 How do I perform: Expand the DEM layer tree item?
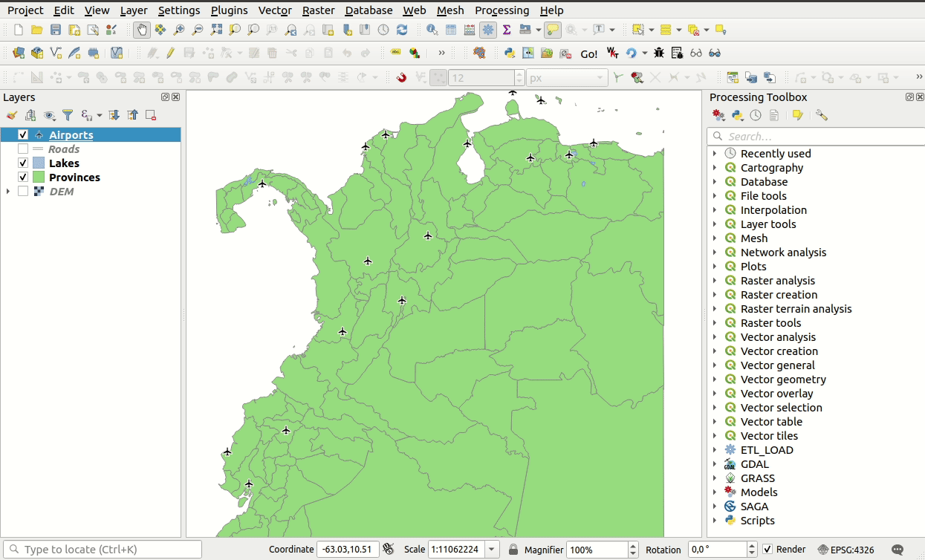[8, 192]
